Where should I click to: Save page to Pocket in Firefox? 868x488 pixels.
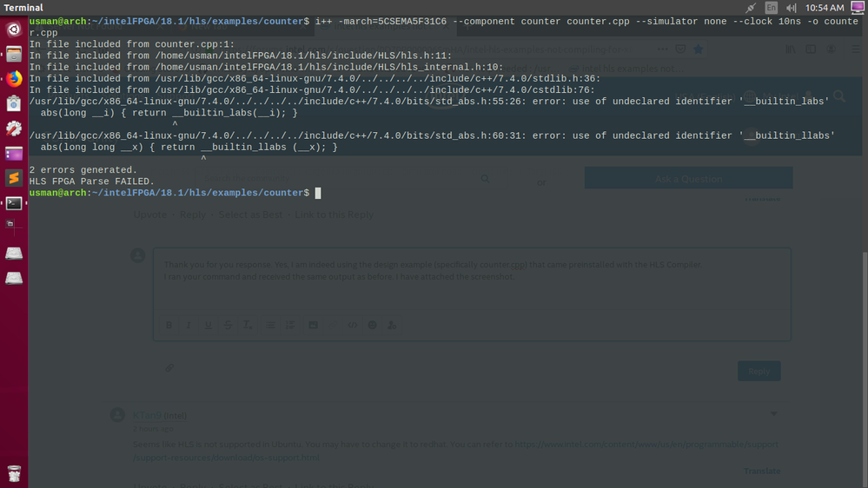click(680, 49)
